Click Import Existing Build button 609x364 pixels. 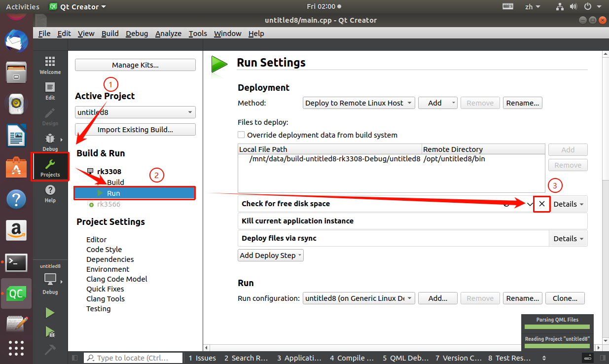135,130
